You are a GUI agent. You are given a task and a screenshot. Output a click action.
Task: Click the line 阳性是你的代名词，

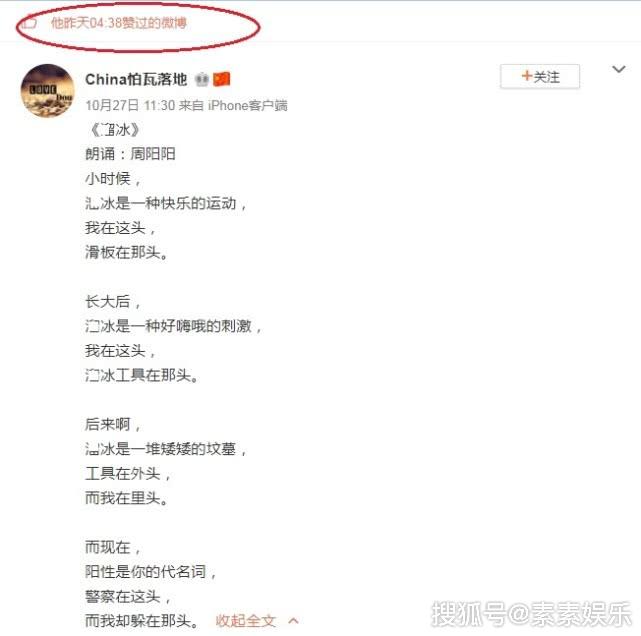pos(151,571)
